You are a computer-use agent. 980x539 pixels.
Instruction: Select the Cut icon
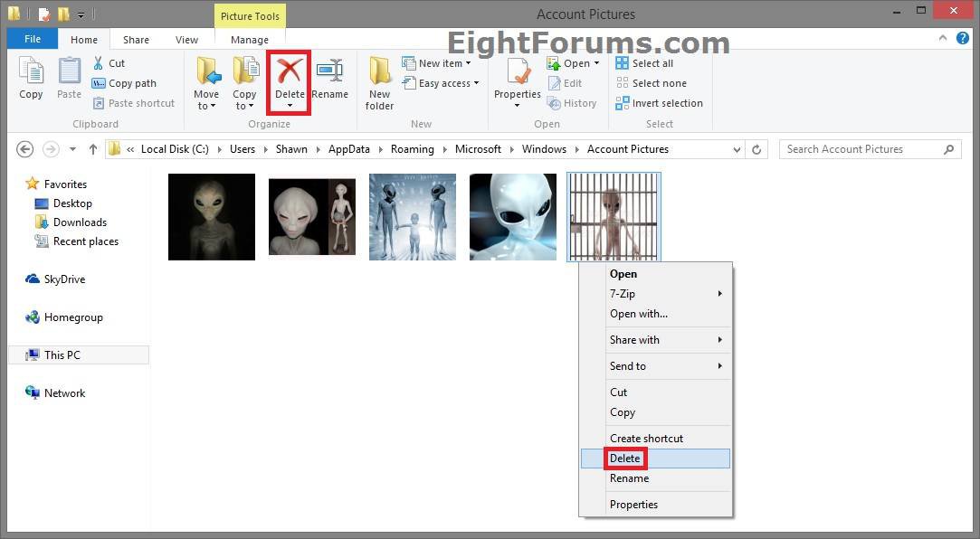[109, 63]
